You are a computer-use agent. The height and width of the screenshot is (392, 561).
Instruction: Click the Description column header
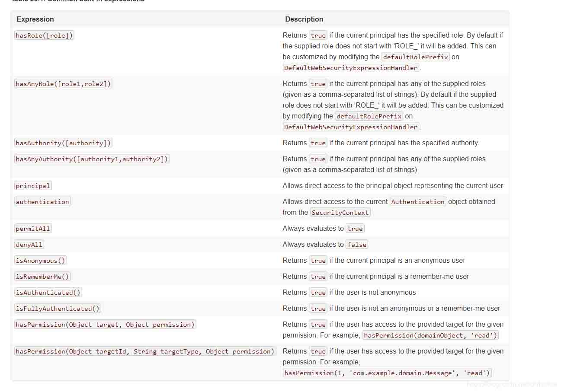pos(304,19)
